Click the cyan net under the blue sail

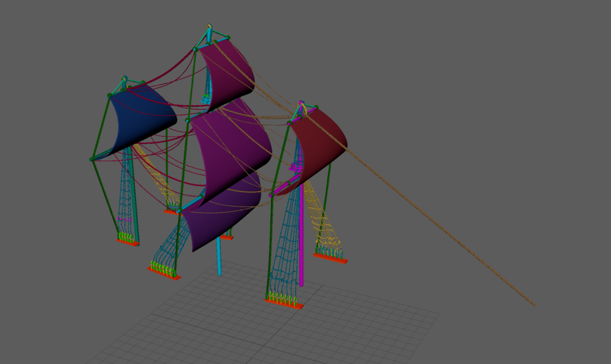point(125,197)
